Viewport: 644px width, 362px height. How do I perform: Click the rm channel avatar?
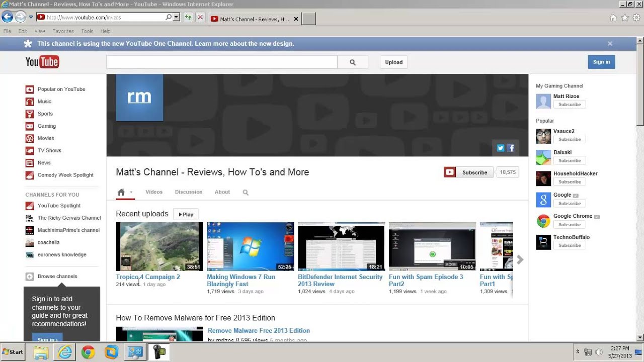139,98
